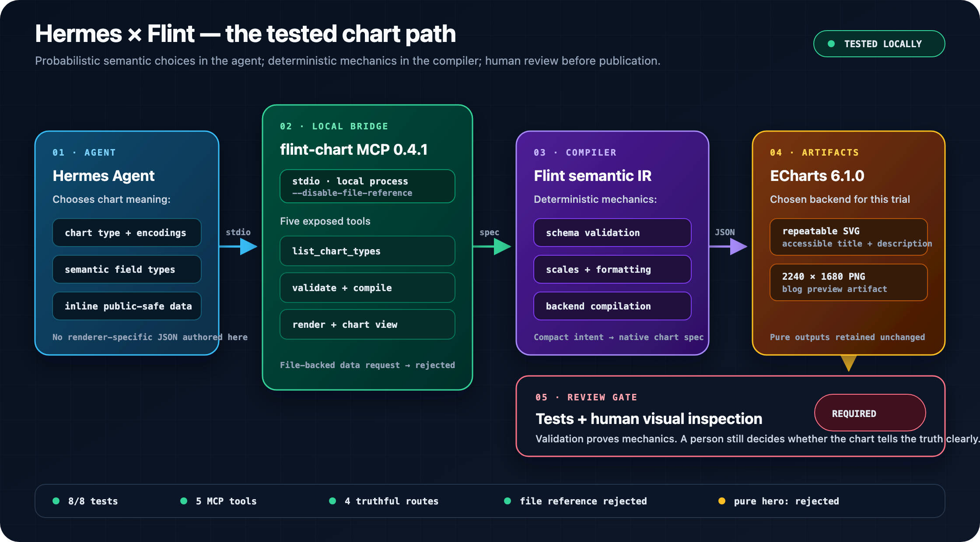Click the 'Five exposed tools' label
Screen dimensions: 980x542
[x=325, y=221]
